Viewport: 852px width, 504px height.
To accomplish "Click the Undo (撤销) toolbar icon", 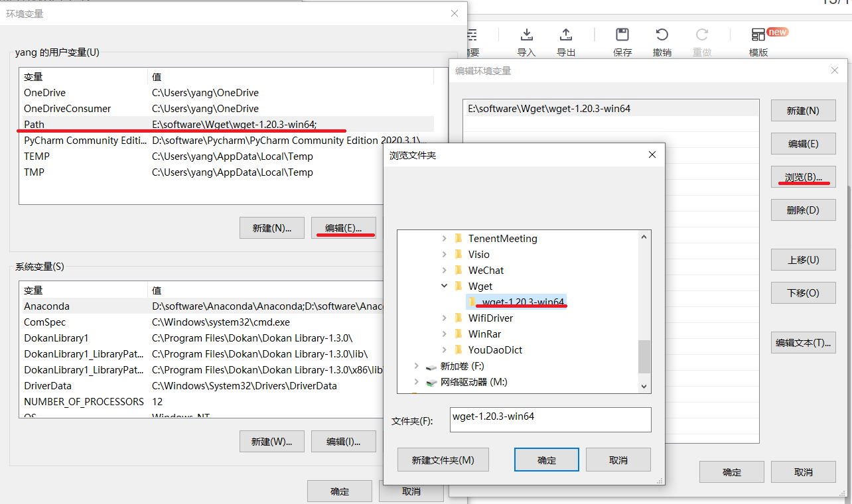I will [662, 34].
